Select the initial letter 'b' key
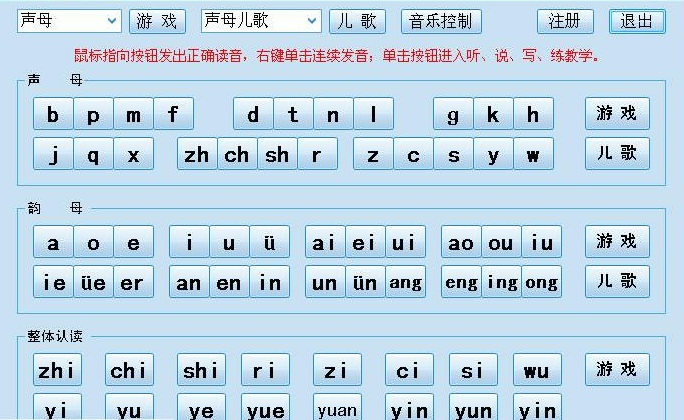 (53, 114)
